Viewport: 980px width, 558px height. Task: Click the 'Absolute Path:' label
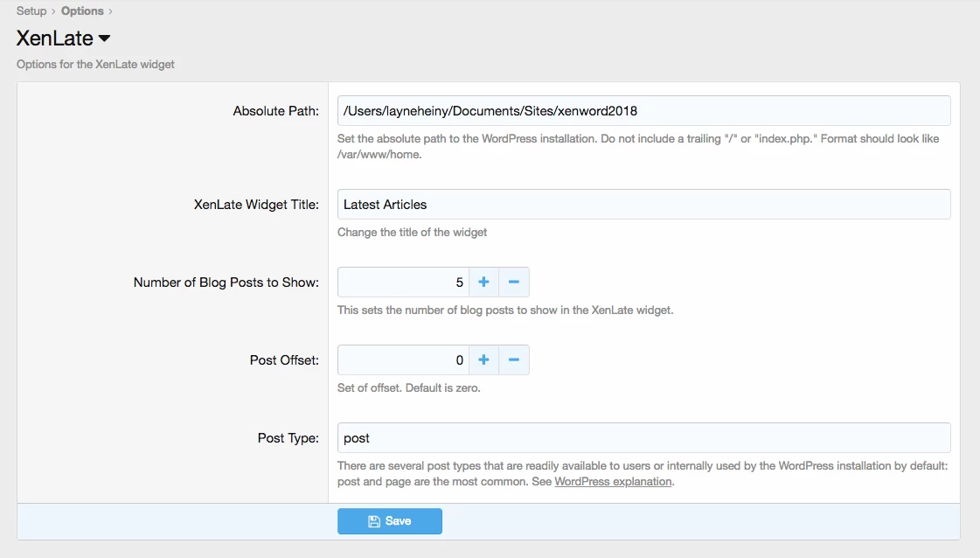pyautogui.click(x=275, y=111)
